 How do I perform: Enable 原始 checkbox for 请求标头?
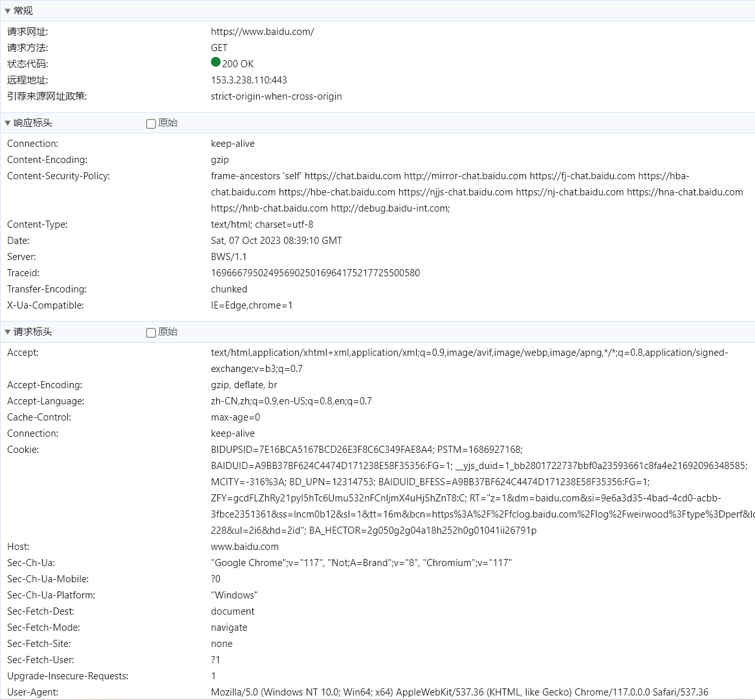151,333
